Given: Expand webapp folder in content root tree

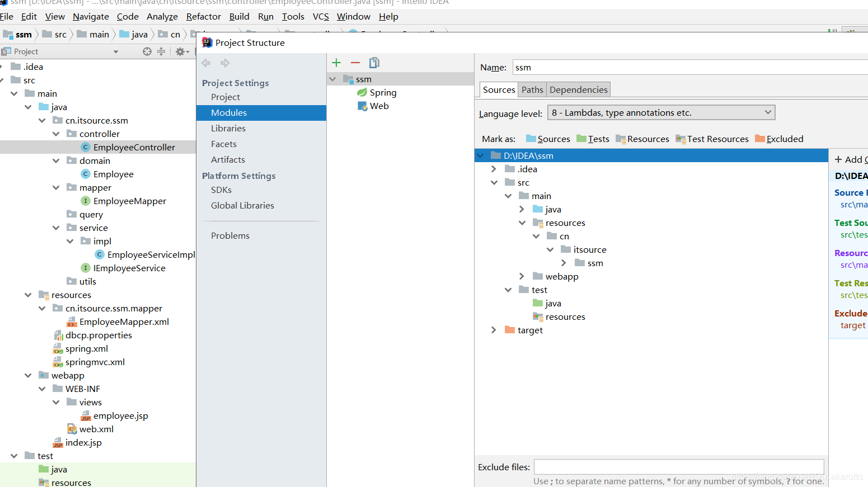Looking at the screenshot, I should coord(521,276).
